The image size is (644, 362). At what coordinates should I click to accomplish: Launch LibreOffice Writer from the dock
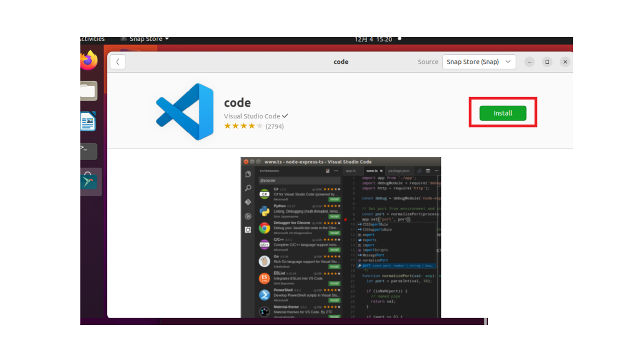pos(88,121)
